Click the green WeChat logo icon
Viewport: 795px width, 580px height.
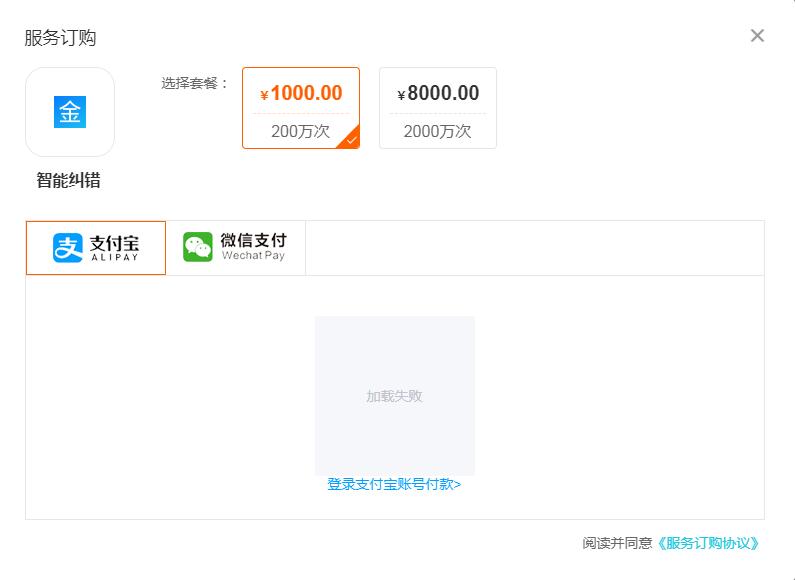pyautogui.click(x=198, y=247)
